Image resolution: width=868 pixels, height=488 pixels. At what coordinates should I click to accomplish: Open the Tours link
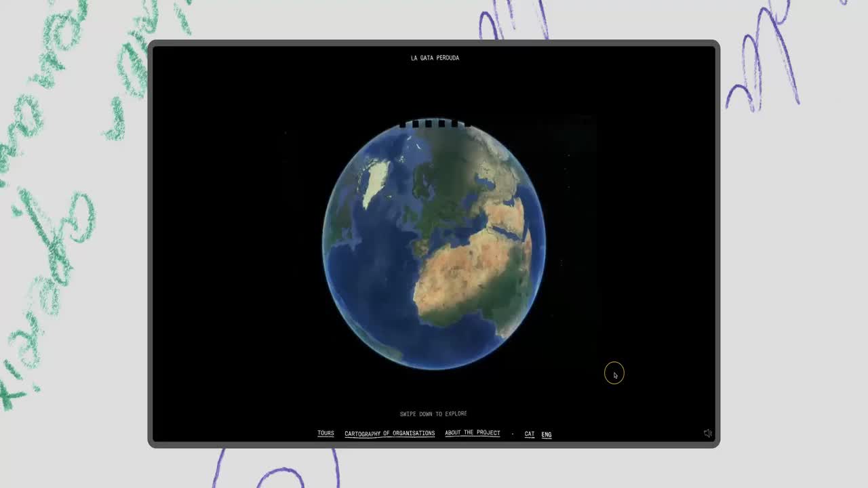(325, 433)
